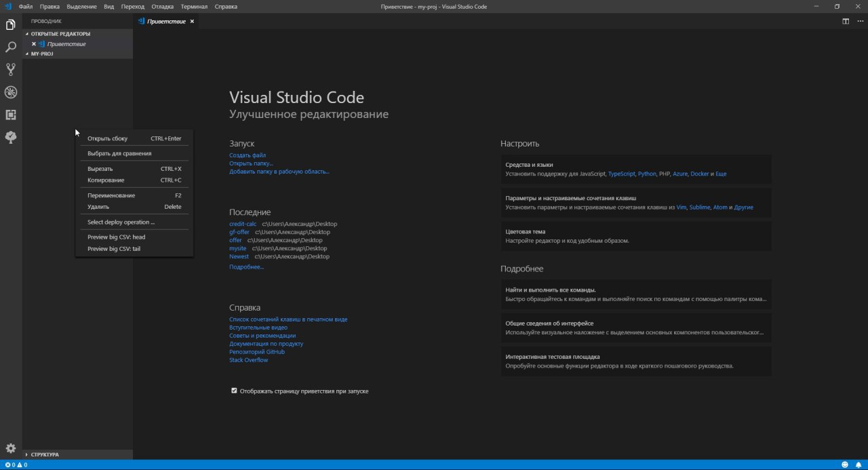Open the Файл menu
The image size is (868, 470).
tap(26, 6)
